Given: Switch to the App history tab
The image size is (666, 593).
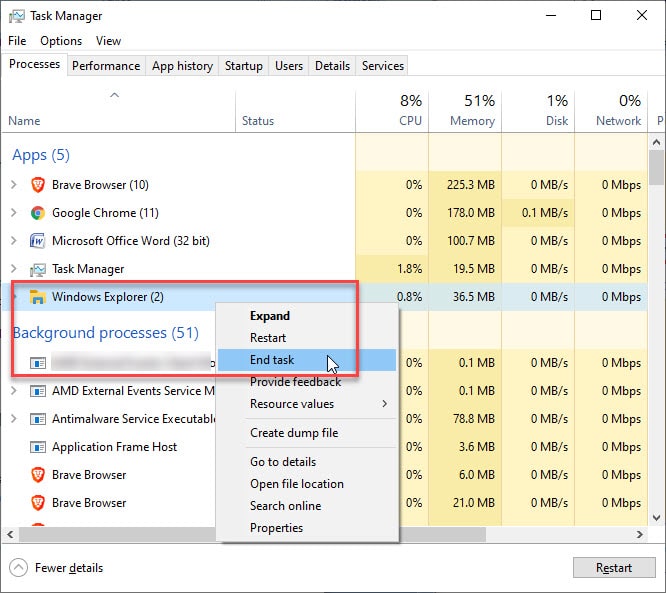Looking at the screenshot, I should click(x=182, y=66).
